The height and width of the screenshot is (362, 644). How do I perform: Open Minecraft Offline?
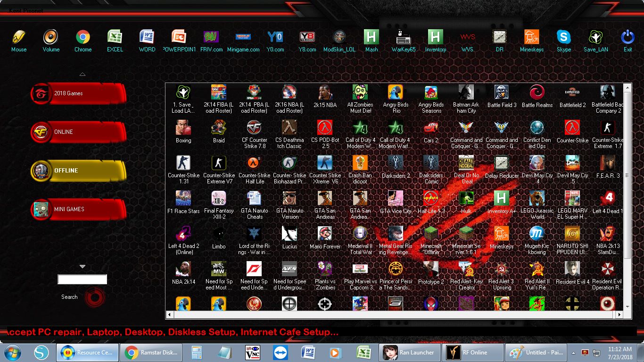431,240
